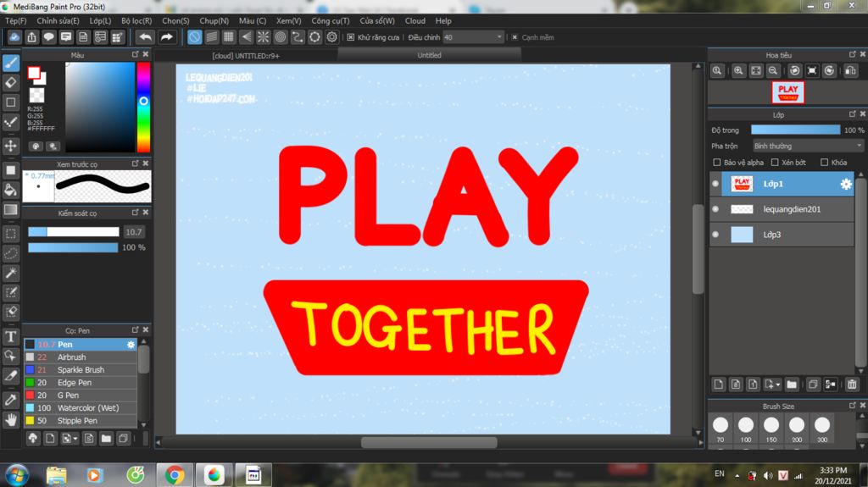Image resolution: width=868 pixels, height=487 pixels.
Task: Hide the Lớp1 layer
Action: click(715, 184)
